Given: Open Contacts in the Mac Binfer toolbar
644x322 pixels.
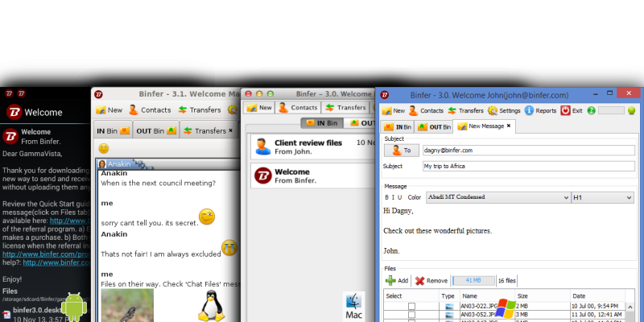Looking at the screenshot, I should pos(298,108).
